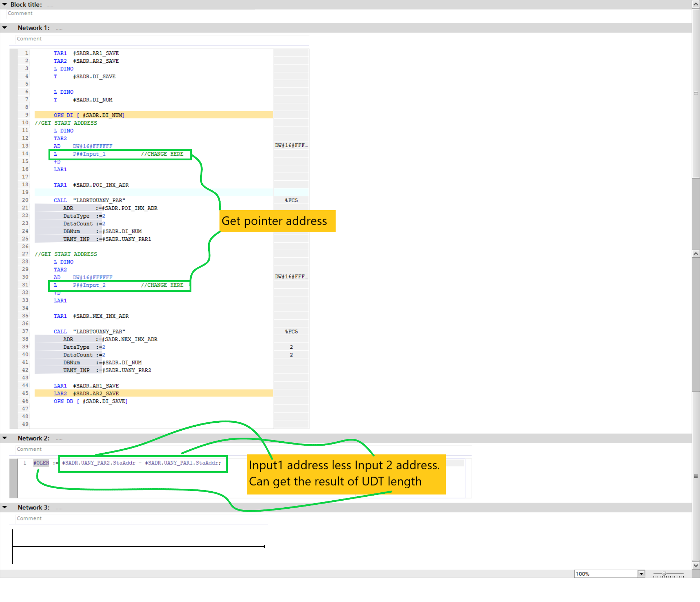Click the Network 2 comment field
The width and height of the screenshot is (700, 602).
[29, 449]
